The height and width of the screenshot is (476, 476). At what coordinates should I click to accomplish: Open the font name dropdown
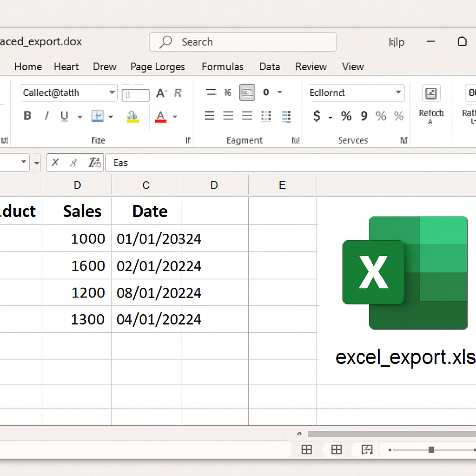[x=69, y=93]
